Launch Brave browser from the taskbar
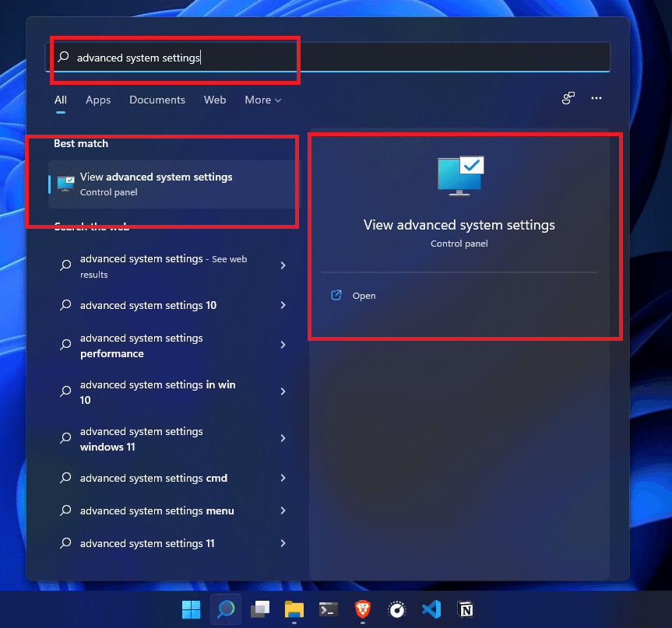The height and width of the screenshot is (628, 672). pyautogui.click(x=363, y=609)
